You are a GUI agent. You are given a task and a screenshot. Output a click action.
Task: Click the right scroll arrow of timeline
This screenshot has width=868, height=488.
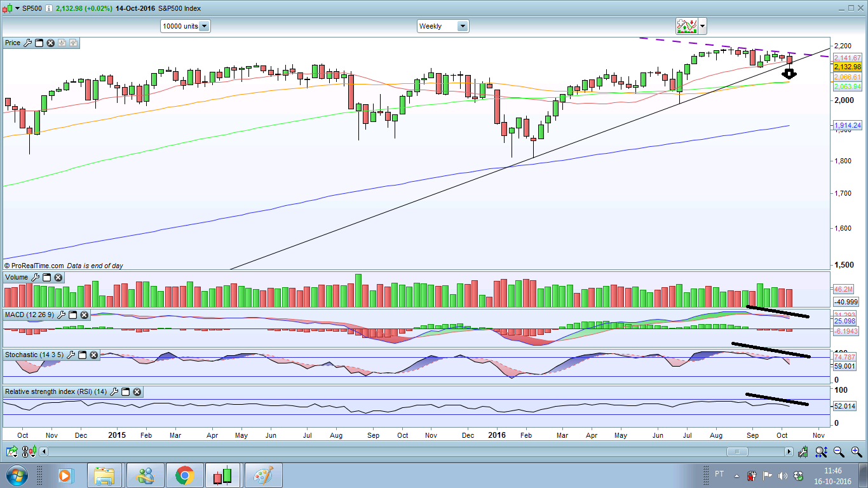(x=789, y=452)
